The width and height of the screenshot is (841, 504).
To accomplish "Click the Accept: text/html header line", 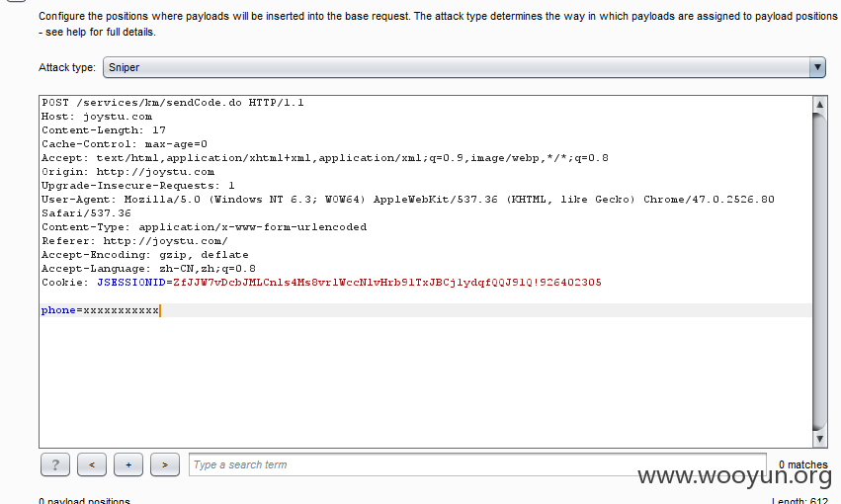I will [325, 158].
